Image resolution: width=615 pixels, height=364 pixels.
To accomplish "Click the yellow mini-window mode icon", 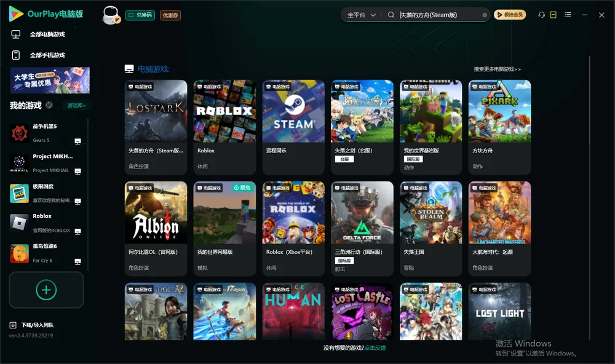I will tap(553, 15).
